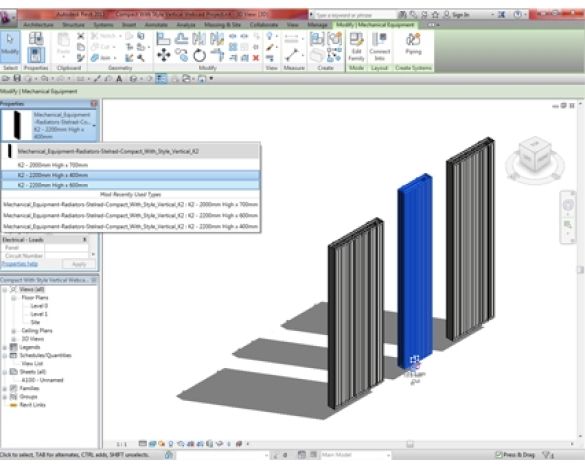Viewport: 585px width, 471px height.
Task: Click the Move tool icon
Action: tap(163, 55)
